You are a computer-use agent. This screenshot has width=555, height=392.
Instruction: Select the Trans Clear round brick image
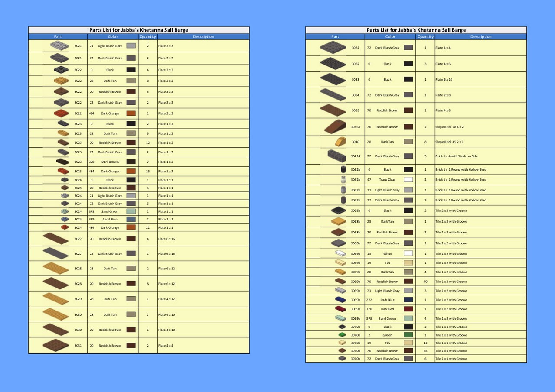pos(344,180)
